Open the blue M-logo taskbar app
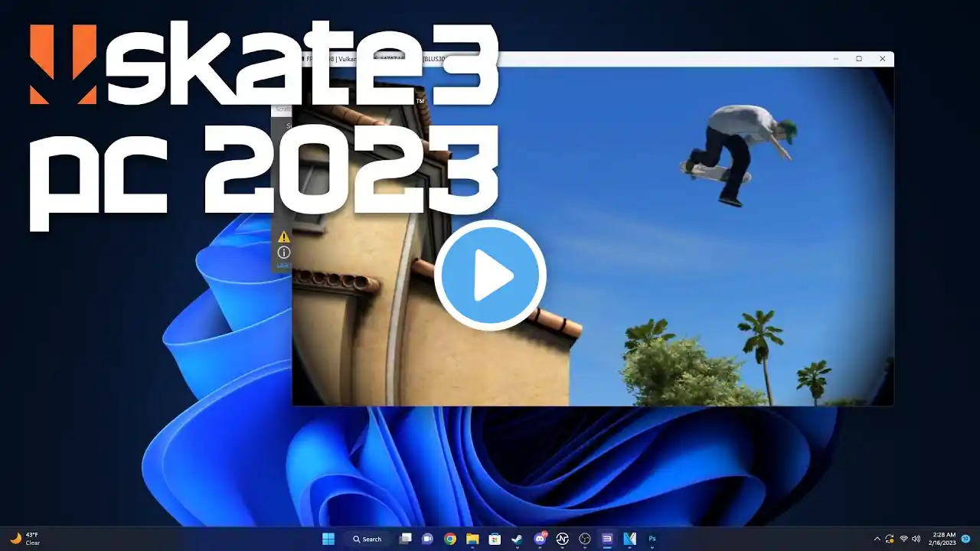This screenshot has width=980, height=551. click(x=630, y=539)
